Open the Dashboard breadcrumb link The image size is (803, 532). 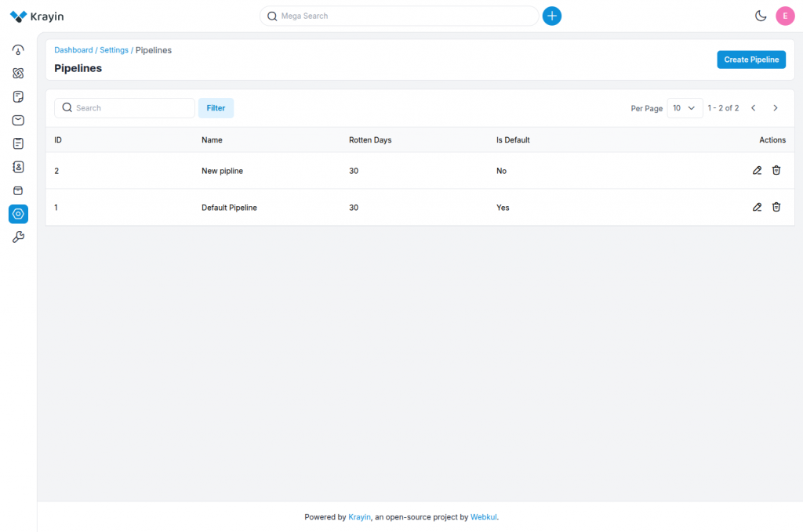(74, 50)
